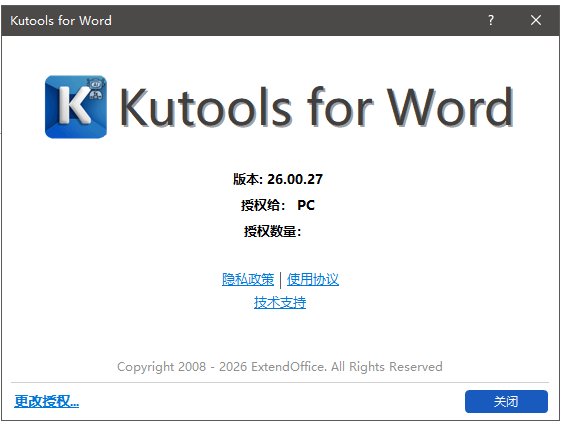Click the title bar Kutools for Word text
Screen dimensions: 567x427
(61, 21)
